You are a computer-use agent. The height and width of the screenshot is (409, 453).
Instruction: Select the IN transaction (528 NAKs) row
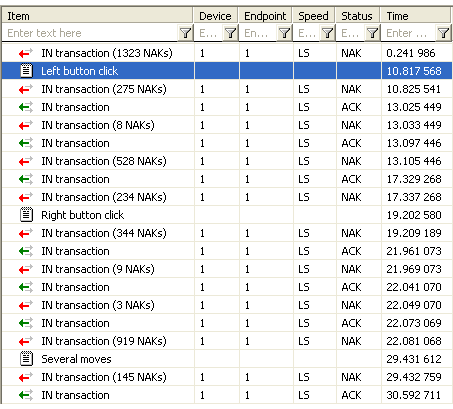coord(227,161)
